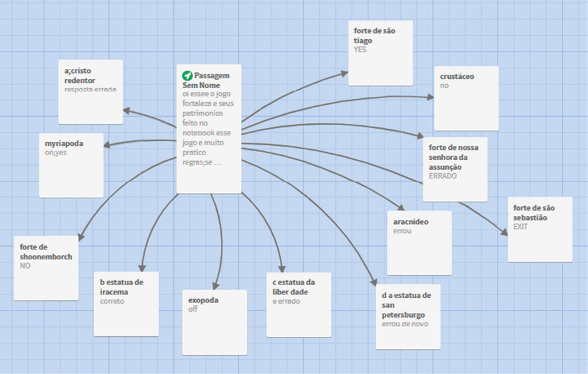Click the crustáceo passage card

coord(466,98)
